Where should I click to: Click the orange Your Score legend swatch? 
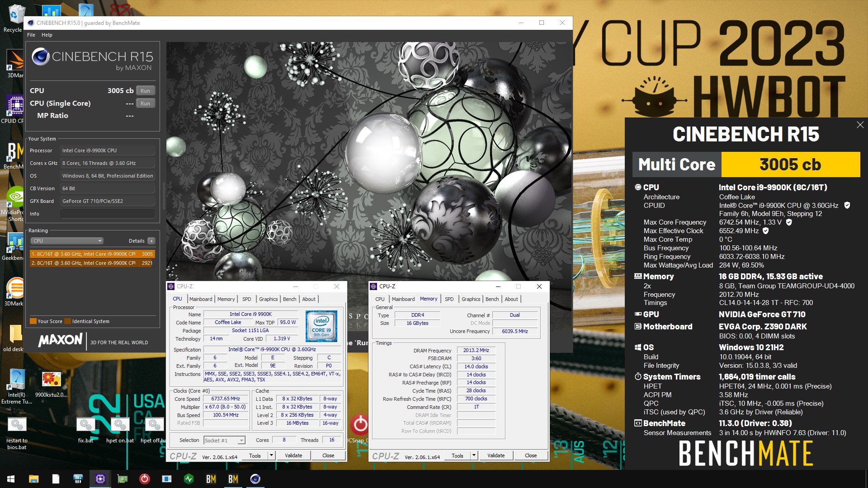[33, 321]
